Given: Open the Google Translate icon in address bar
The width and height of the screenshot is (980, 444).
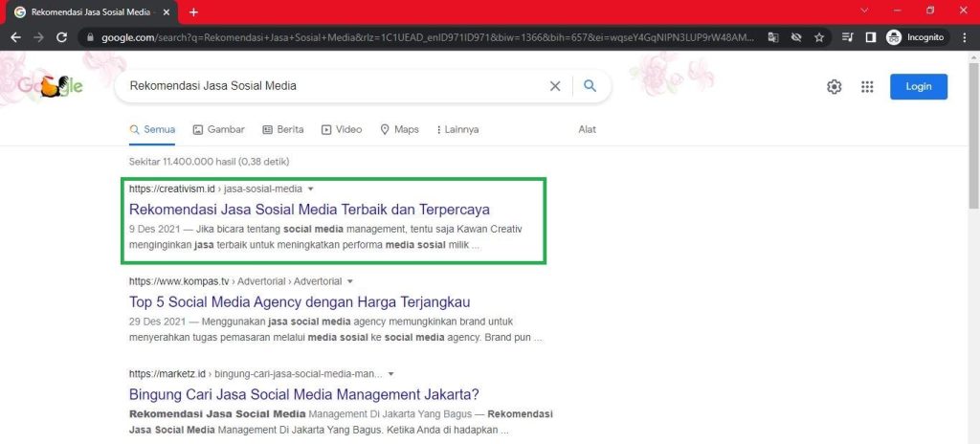Looking at the screenshot, I should pyautogui.click(x=773, y=37).
